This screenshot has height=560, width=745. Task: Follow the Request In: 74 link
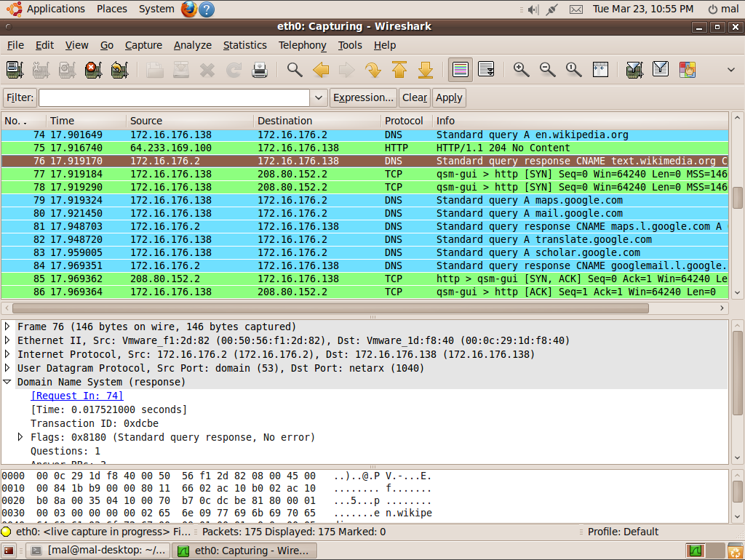pyautogui.click(x=77, y=396)
